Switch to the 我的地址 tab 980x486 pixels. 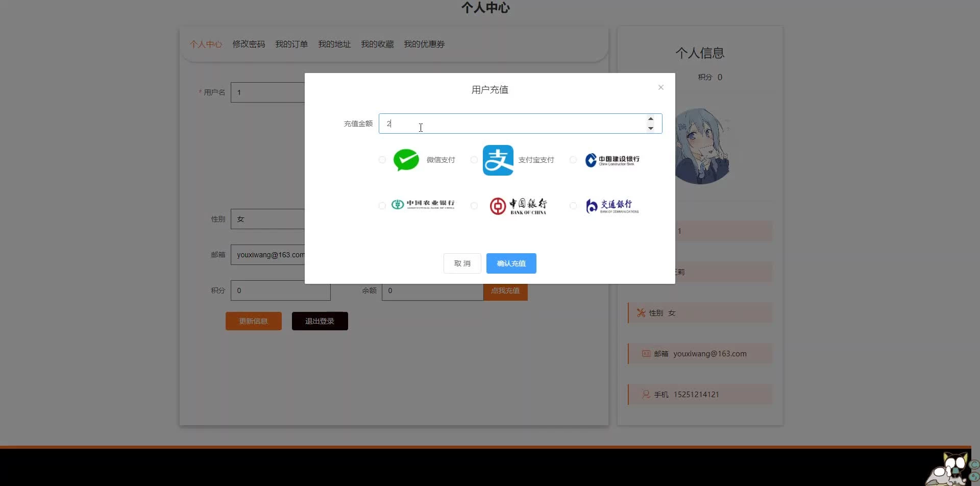tap(335, 44)
